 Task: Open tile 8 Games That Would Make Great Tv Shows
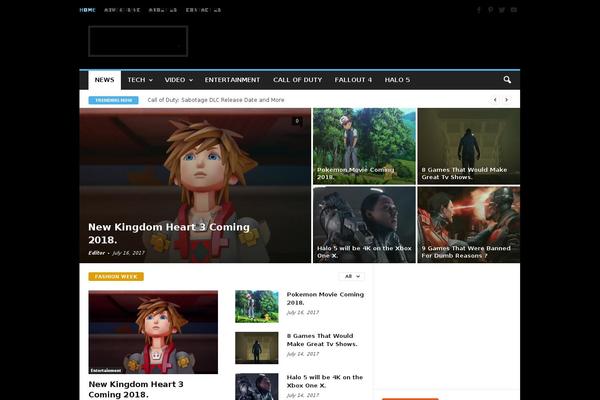[x=469, y=146]
